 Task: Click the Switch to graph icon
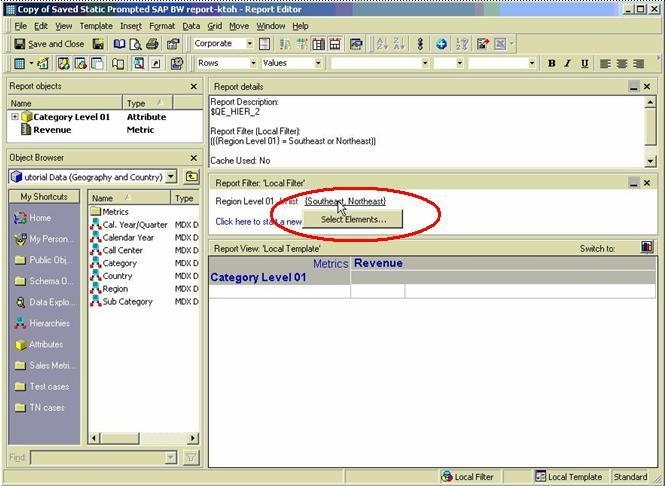pos(647,247)
